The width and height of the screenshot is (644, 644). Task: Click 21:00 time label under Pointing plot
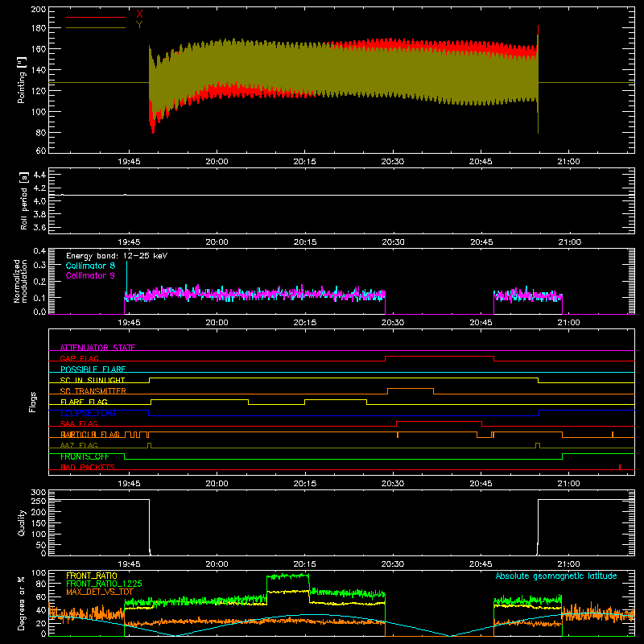tap(569, 162)
